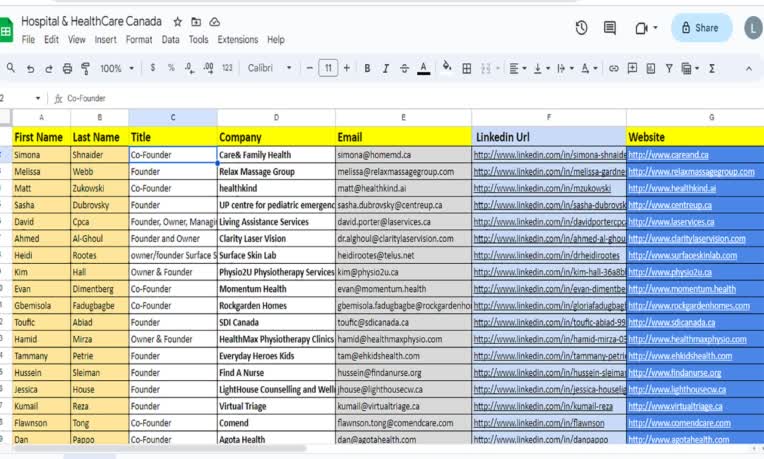Toggle italic formatting
764x459 pixels.
point(385,69)
